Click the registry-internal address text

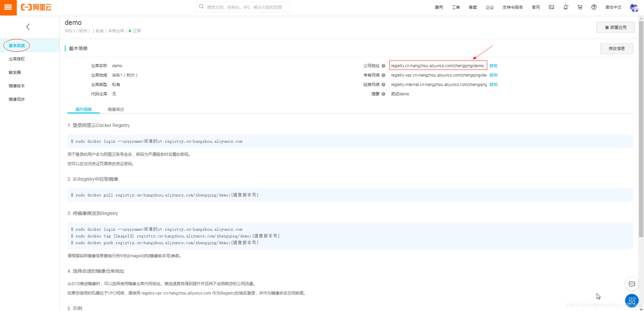(439, 85)
